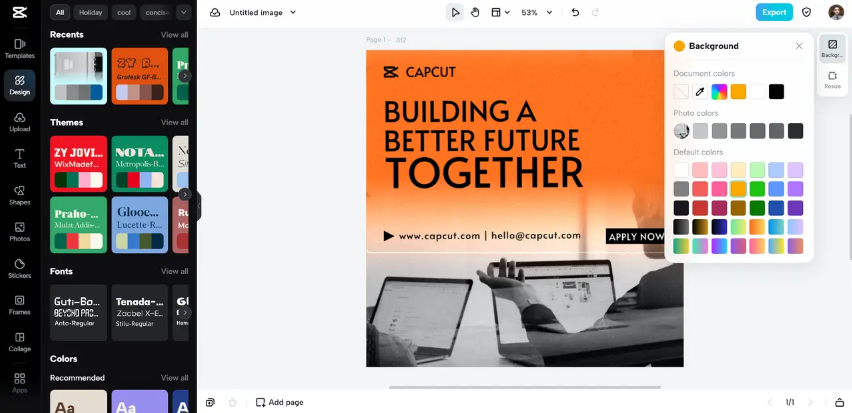Select the white document color swatch
This screenshot has width=852, height=413.
[757, 92]
